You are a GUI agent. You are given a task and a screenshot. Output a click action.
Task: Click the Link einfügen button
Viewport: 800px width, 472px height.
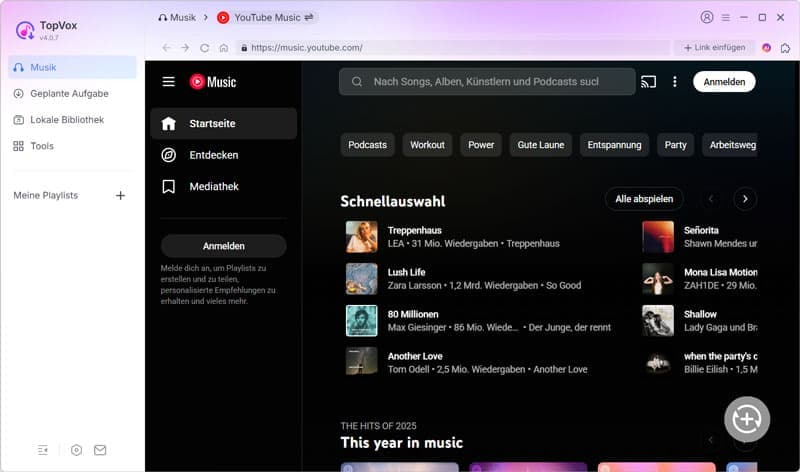click(714, 47)
